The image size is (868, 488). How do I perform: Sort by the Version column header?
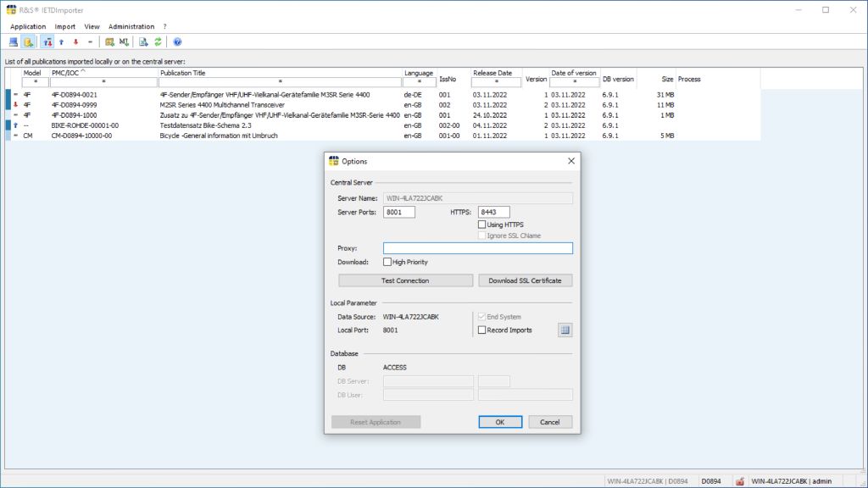(x=536, y=79)
